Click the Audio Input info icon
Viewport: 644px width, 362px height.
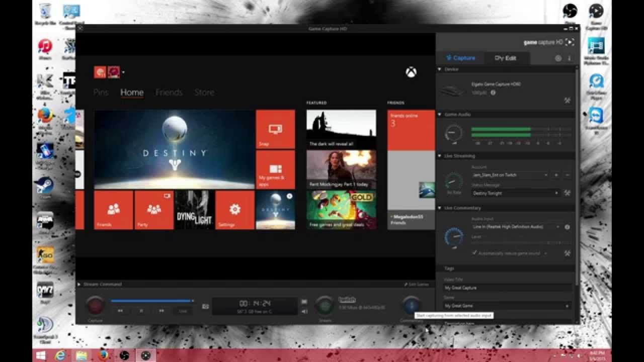pyautogui.click(x=567, y=227)
